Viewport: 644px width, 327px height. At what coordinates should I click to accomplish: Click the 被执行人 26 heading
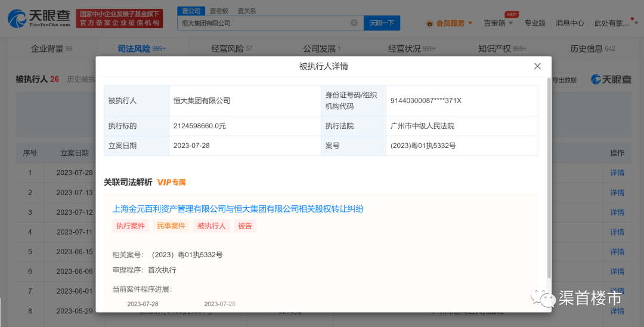click(x=38, y=79)
